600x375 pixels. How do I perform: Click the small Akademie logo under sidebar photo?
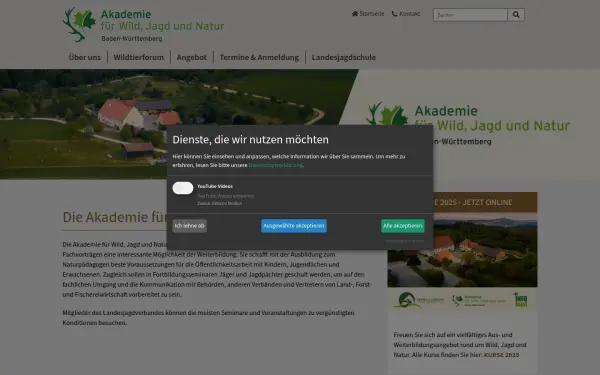coord(478,300)
